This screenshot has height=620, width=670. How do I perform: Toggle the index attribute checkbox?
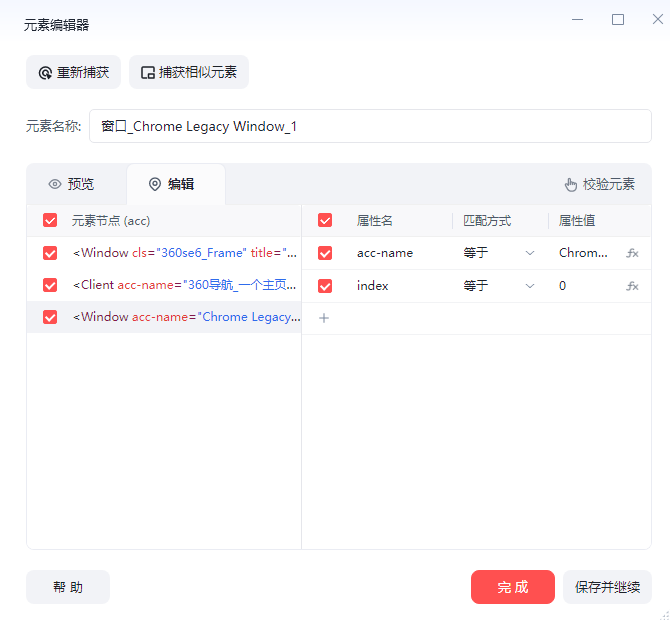coord(324,286)
